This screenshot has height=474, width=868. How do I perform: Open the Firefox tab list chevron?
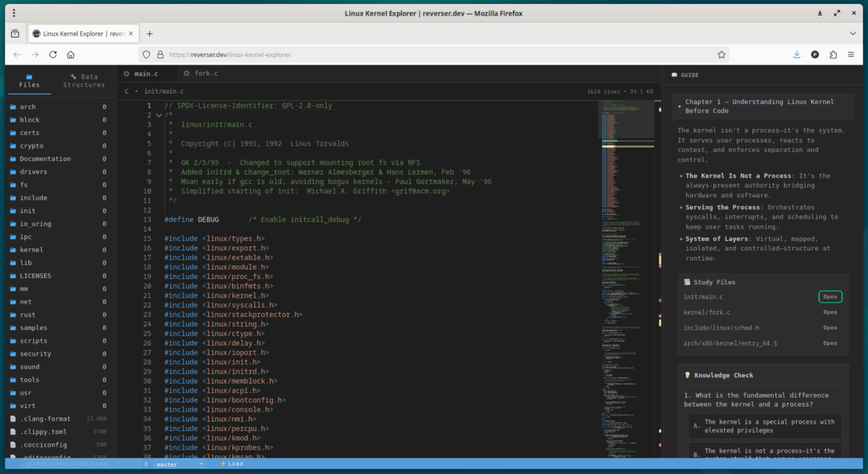pos(852,33)
